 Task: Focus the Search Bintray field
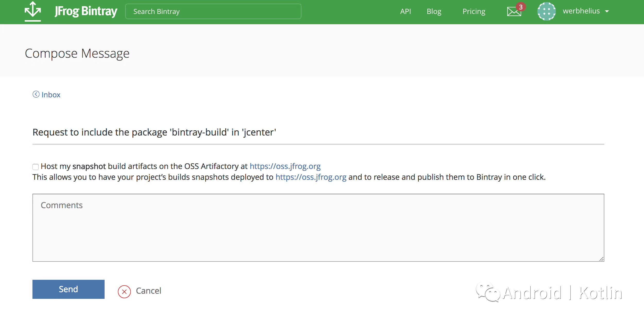point(213,11)
